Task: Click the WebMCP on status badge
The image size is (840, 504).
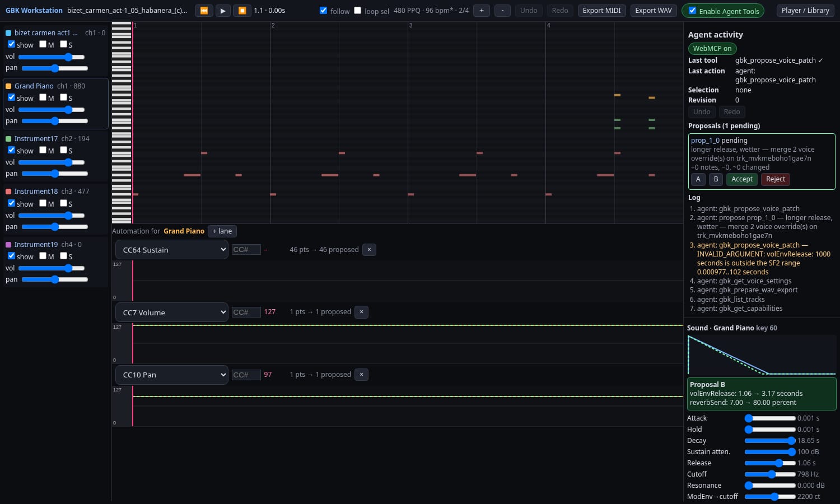Action: pyautogui.click(x=712, y=49)
